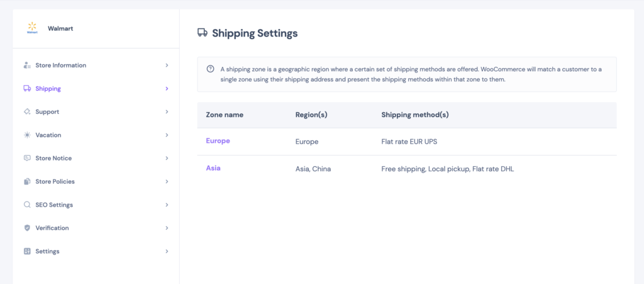The height and width of the screenshot is (284, 644).
Task: Open the Support menu item
Action: (x=96, y=112)
